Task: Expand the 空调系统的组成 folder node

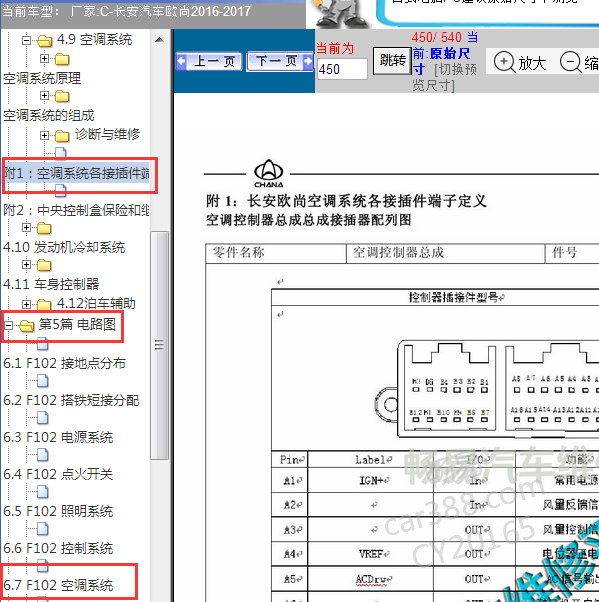Action: coord(45,95)
